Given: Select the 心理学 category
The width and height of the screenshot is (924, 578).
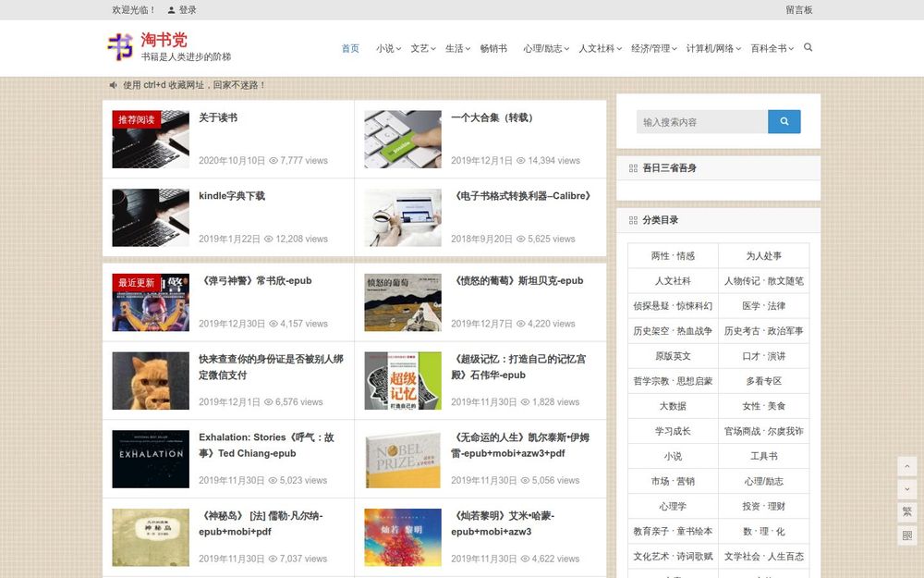Looking at the screenshot, I should (x=673, y=506).
